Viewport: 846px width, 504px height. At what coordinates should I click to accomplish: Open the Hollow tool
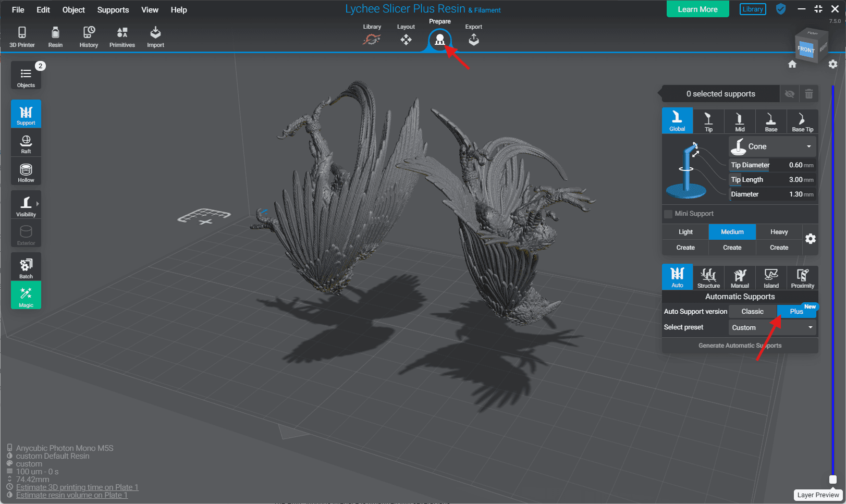pyautogui.click(x=26, y=173)
